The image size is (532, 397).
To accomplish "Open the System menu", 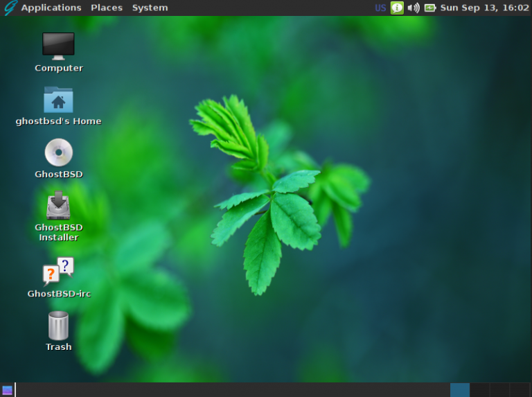I will coord(150,8).
